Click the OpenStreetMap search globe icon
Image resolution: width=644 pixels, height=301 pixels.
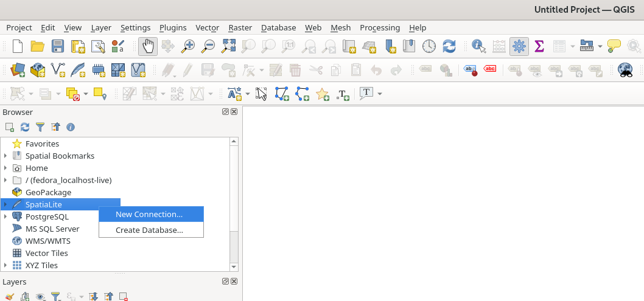pyautogui.click(x=625, y=70)
